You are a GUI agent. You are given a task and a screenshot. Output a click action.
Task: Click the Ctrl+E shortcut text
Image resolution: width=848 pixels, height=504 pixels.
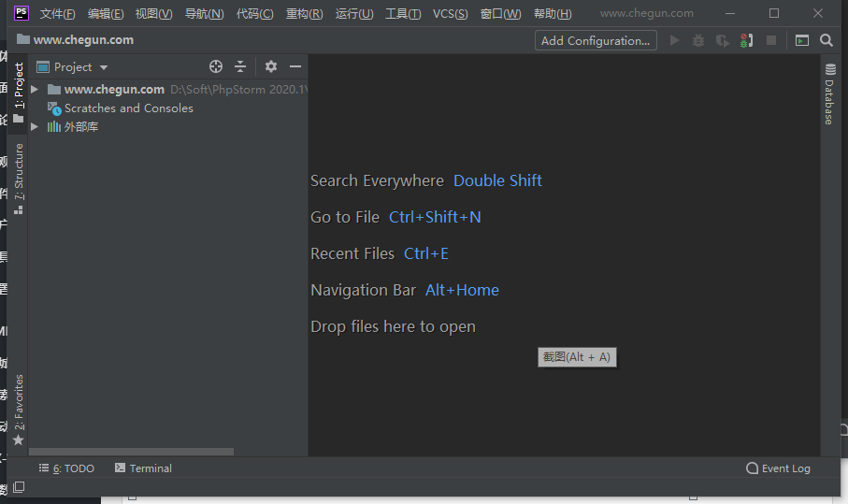426,253
